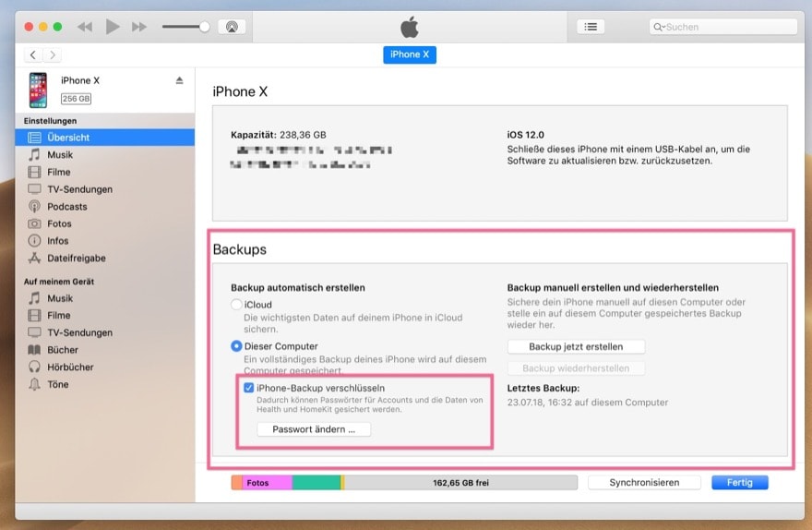Select the iPhone X device tab
This screenshot has width=812, height=530.
pos(410,54)
